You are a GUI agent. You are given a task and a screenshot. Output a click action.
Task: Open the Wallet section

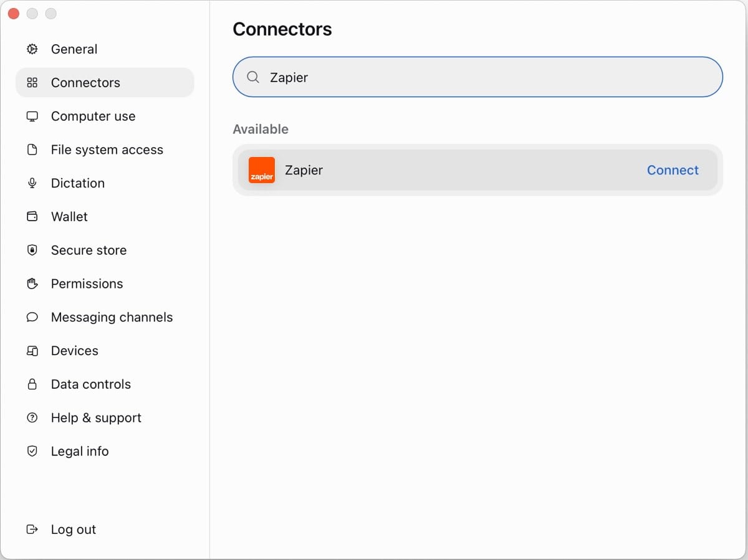tap(105, 217)
